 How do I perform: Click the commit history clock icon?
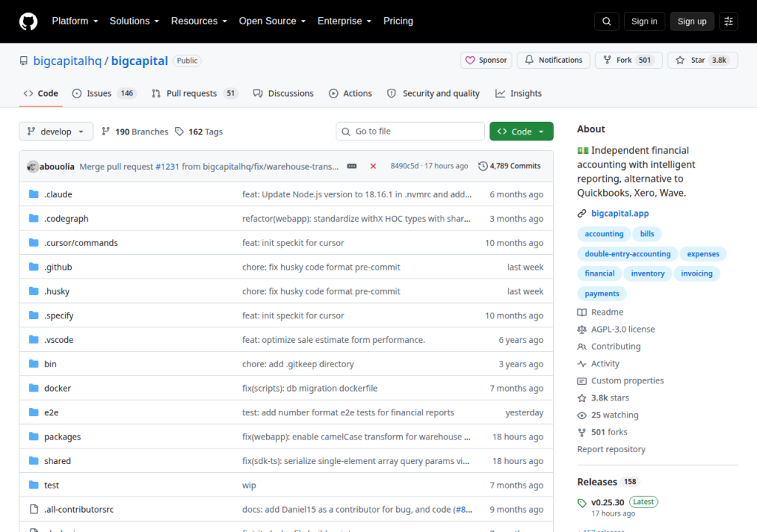pyautogui.click(x=483, y=166)
